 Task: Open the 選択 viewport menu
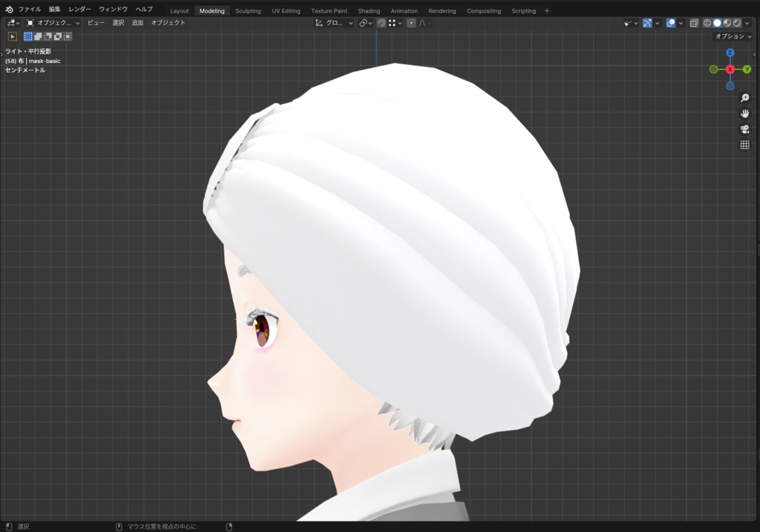pos(118,23)
